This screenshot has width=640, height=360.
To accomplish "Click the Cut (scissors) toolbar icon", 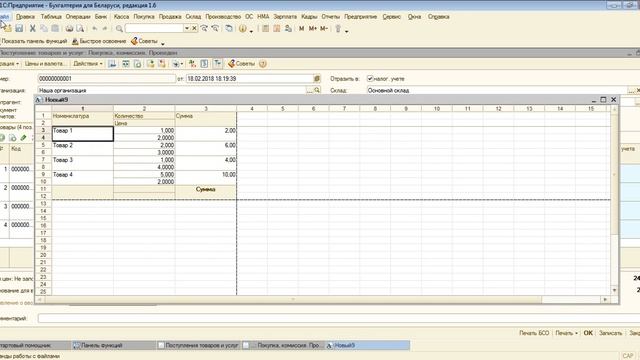I will (x=33, y=29).
